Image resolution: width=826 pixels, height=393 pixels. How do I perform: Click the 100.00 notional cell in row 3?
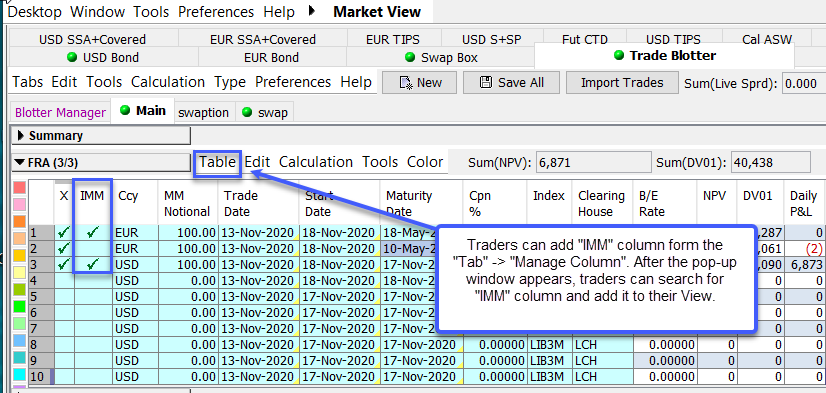(x=188, y=263)
